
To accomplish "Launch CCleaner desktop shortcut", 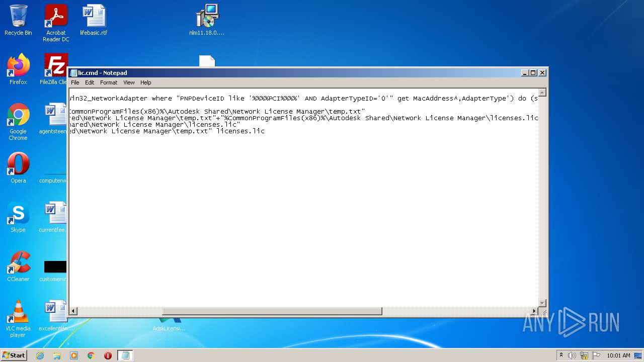I will tap(18, 266).
